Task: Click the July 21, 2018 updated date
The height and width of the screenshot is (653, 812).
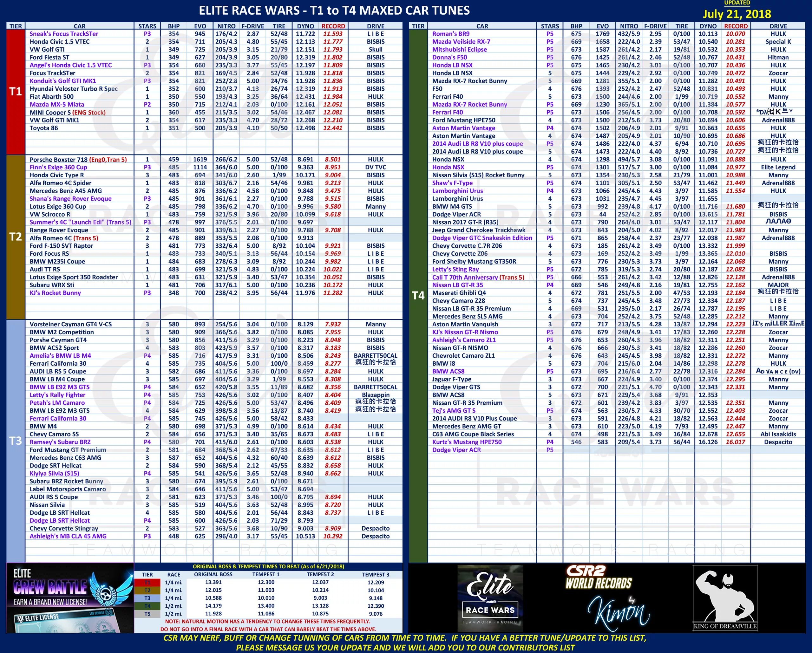Action: [x=737, y=14]
